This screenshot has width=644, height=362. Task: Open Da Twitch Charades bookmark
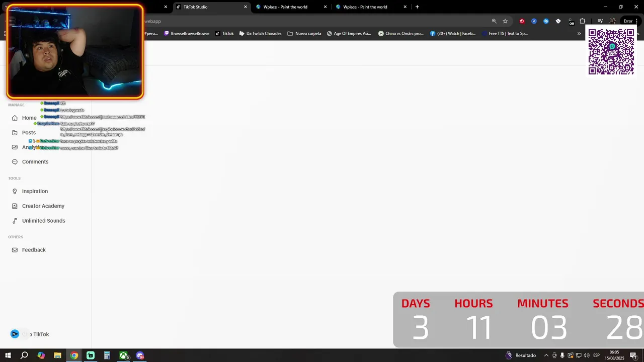[x=260, y=34]
